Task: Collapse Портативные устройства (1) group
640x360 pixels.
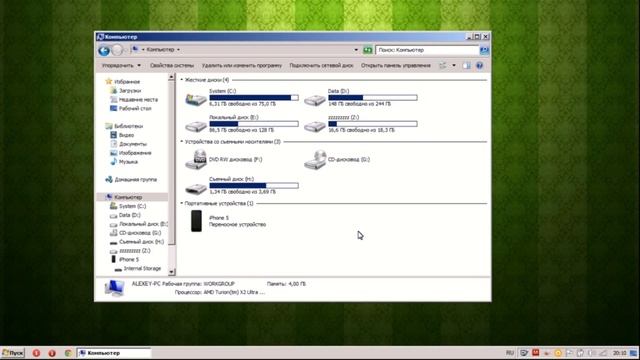Action: point(182,203)
